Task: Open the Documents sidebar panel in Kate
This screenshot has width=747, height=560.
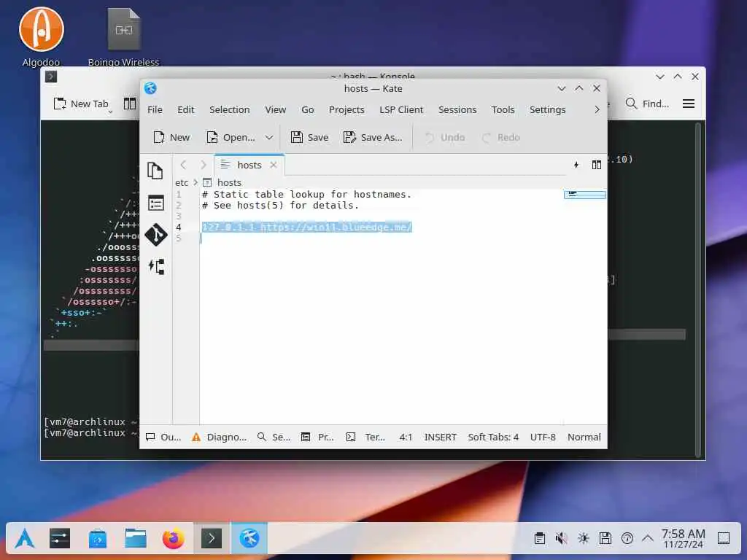Action: [155, 171]
